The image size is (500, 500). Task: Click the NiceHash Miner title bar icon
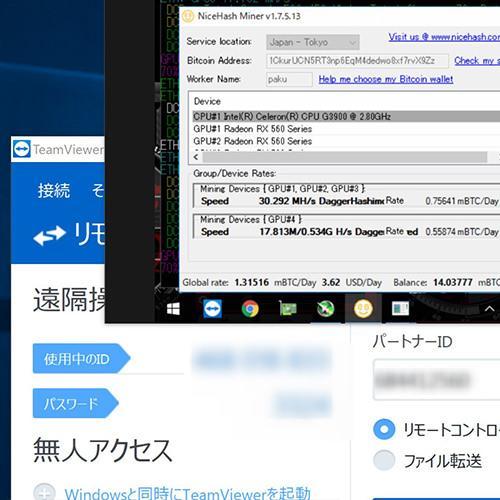point(187,16)
